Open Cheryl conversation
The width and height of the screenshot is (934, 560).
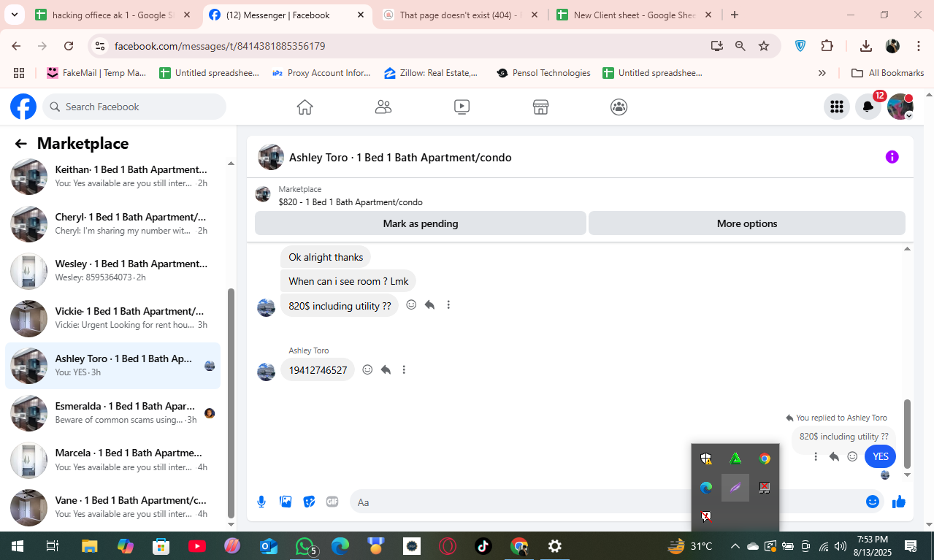112,224
